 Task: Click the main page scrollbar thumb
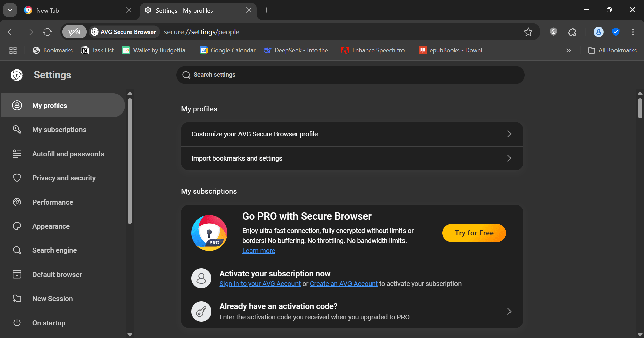coord(640,108)
